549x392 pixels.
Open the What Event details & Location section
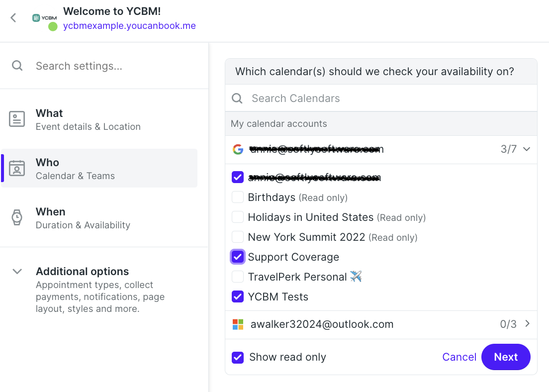[x=99, y=119]
